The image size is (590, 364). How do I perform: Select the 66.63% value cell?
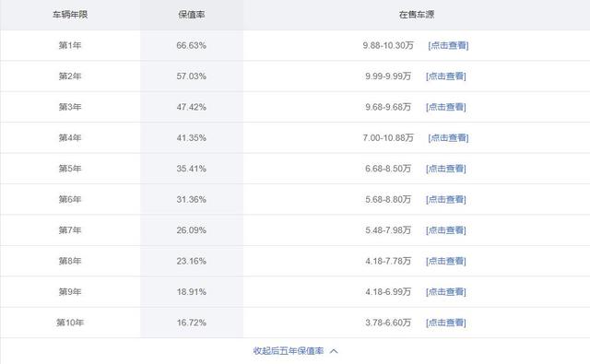pos(192,45)
